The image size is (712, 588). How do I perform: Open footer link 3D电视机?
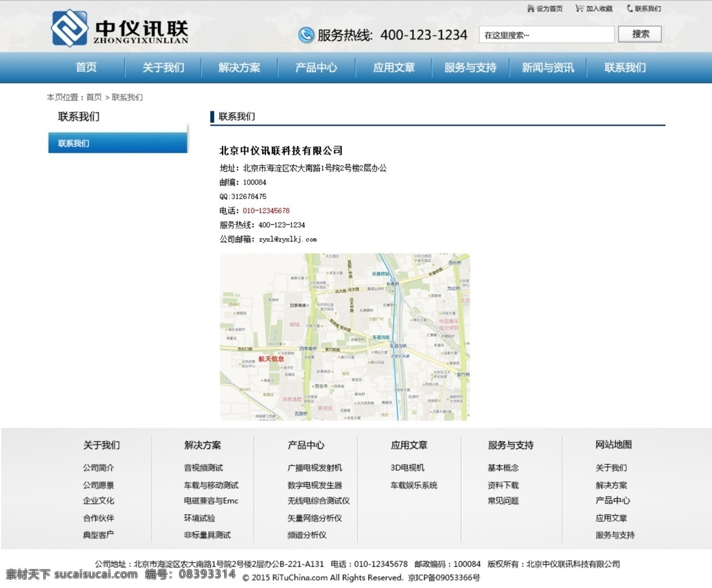tap(408, 468)
